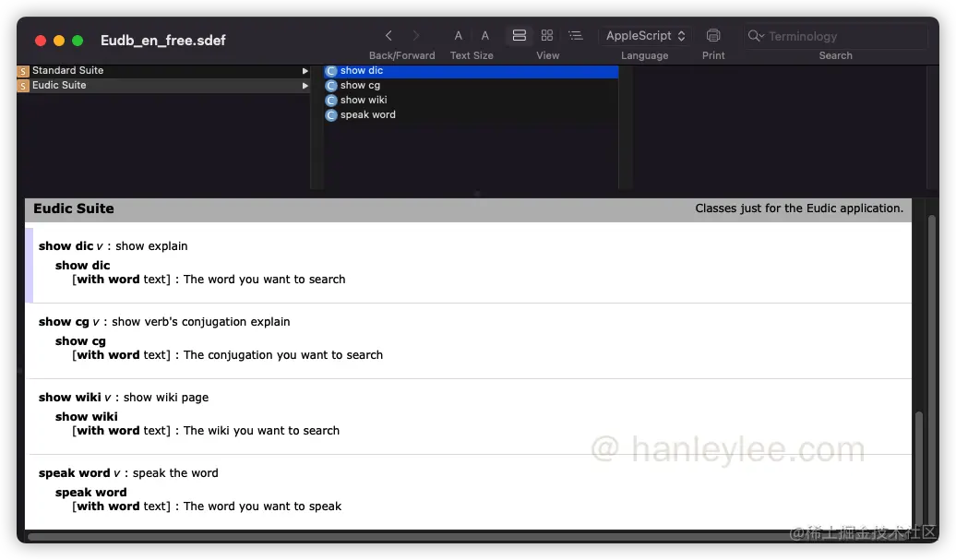Viewport: 956px width, 560px height.
Task: Click the show wiki command icon
Action: [331, 101]
